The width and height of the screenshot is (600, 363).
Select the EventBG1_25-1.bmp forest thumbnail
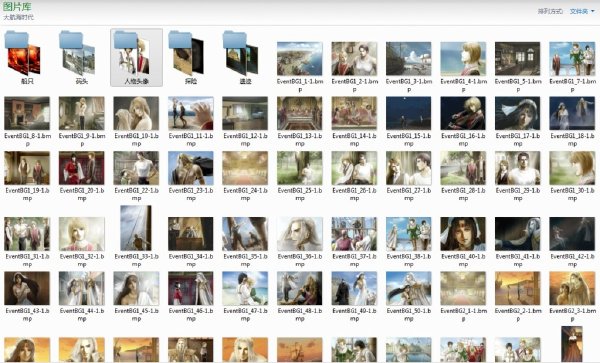[300, 168]
